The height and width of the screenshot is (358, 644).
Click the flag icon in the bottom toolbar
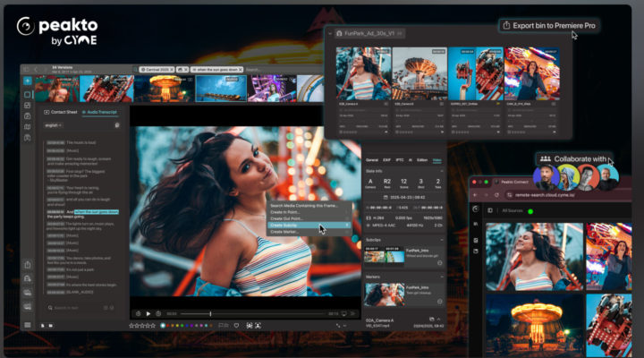221,326
